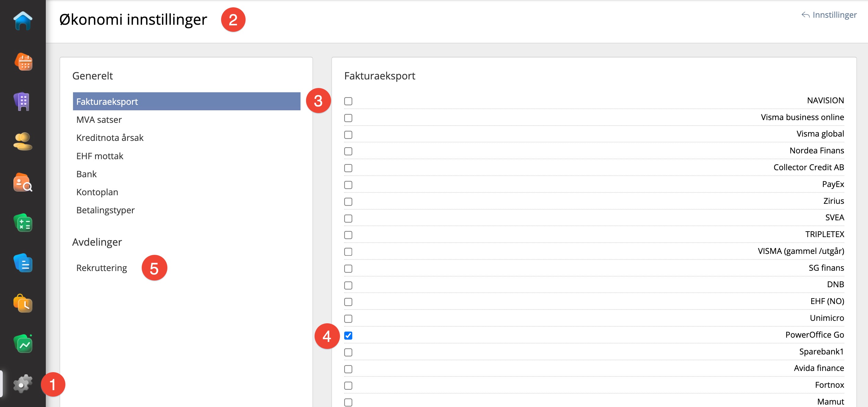Tick the Unimicro checkbox
The width and height of the screenshot is (868, 407).
click(348, 319)
